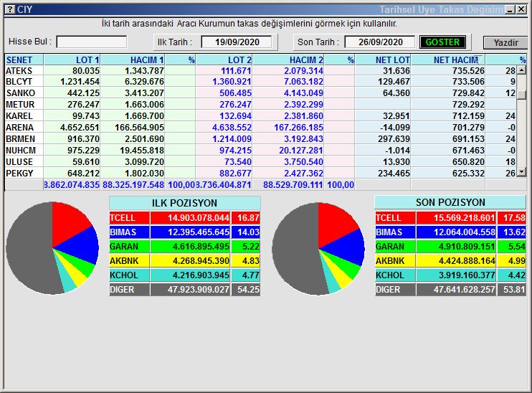Select the METUR row
Viewport: 532px width, 393px height.
point(260,105)
